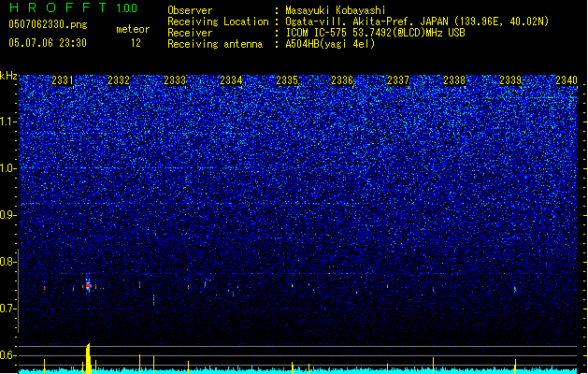The width and height of the screenshot is (588, 374).
Task: Click the 2338 time marker
Action: point(454,80)
